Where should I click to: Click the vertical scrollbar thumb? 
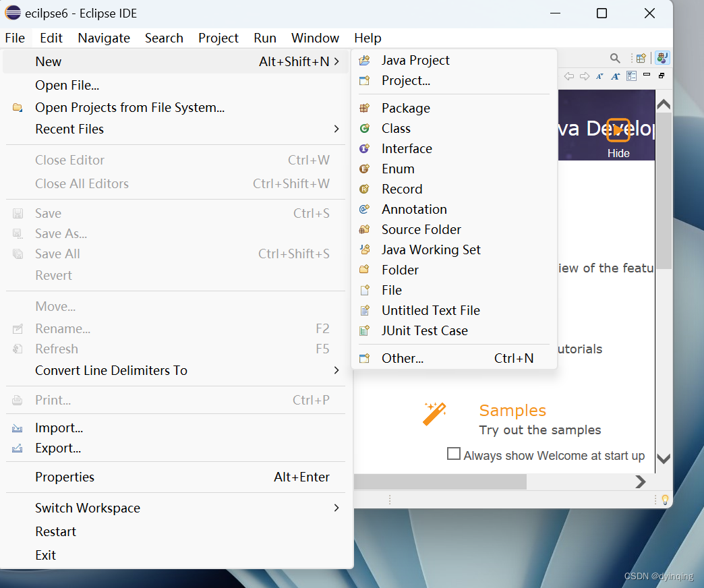click(664, 191)
